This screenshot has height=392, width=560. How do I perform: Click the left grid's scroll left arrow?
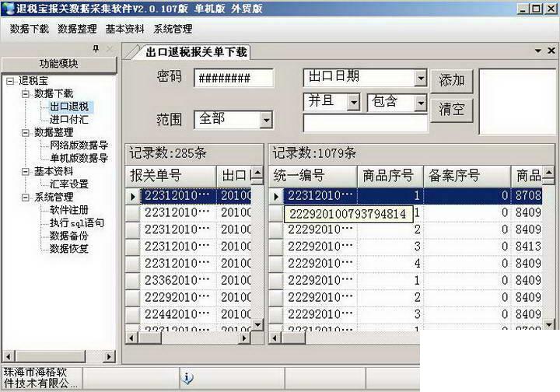click(131, 338)
